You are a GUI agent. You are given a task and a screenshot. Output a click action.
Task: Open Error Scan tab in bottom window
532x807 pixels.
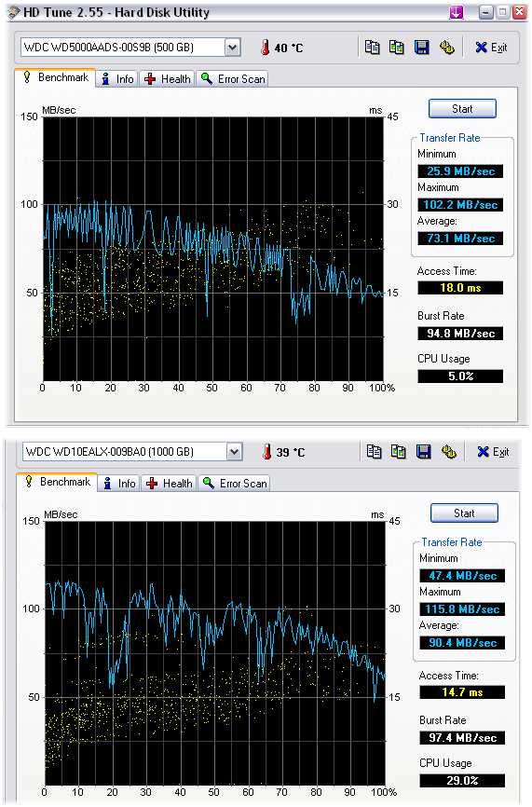[x=235, y=484]
